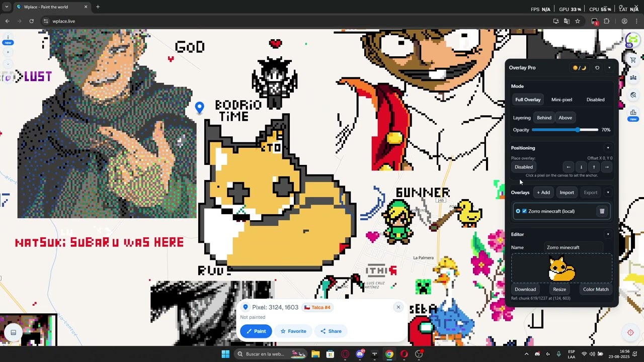Click the browser back arrow
This screenshot has width=644, height=362.
coord(7,21)
